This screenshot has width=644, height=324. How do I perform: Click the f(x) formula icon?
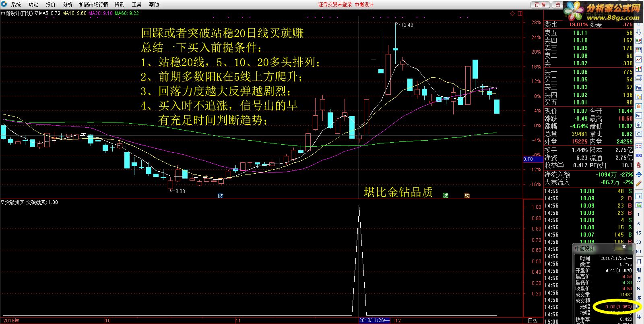pos(639,125)
